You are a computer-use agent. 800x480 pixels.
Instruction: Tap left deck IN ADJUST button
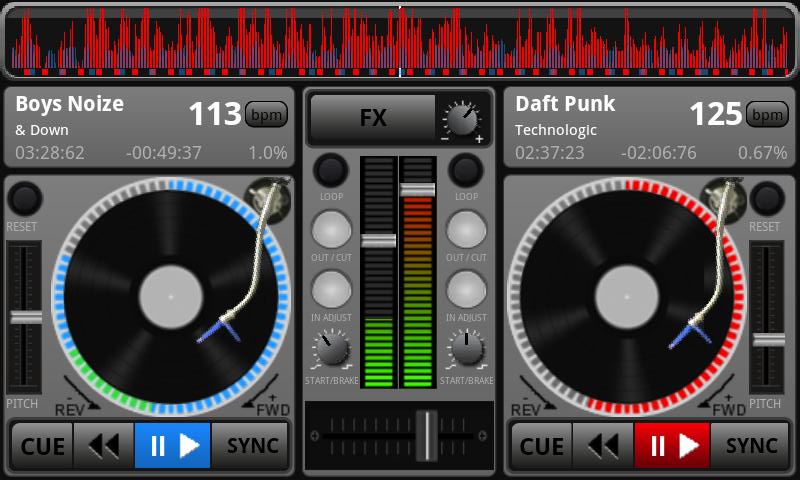pyautogui.click(x=331, y=290)
